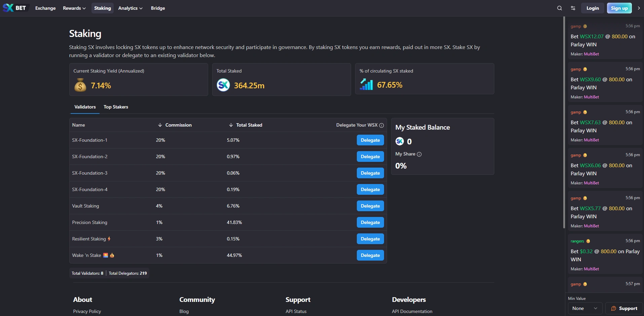Click the info icon next to My Share
644x316 pixels.
(x=419, y=154)
